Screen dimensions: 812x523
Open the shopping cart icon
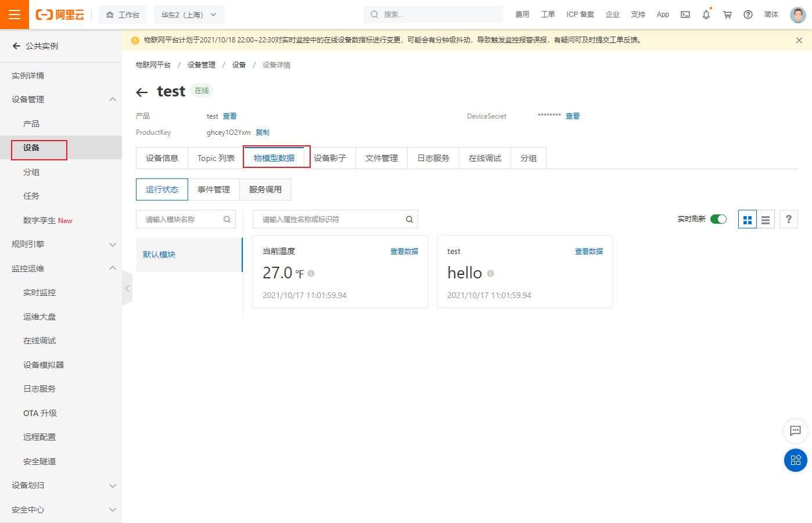(x=727, y=15)
